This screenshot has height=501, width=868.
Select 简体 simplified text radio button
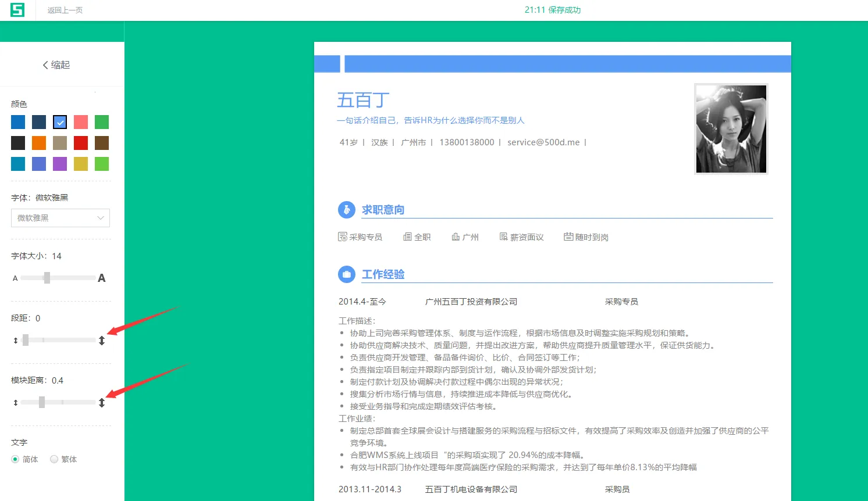click(15, 459)
